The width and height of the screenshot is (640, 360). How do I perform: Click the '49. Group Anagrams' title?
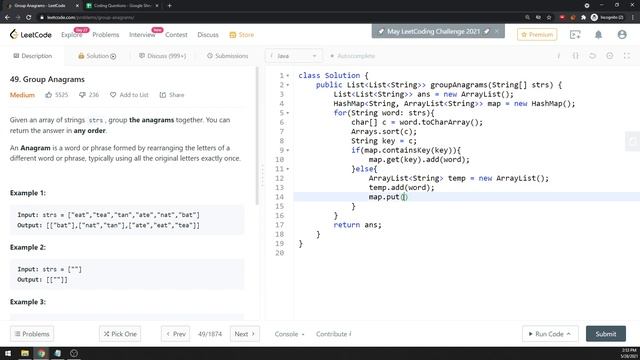pos(47,79)
